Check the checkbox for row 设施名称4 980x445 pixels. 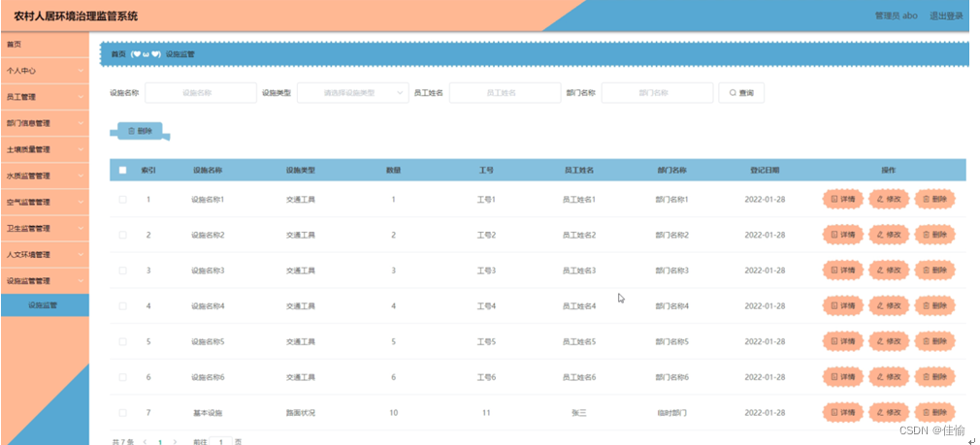point(122,306)
